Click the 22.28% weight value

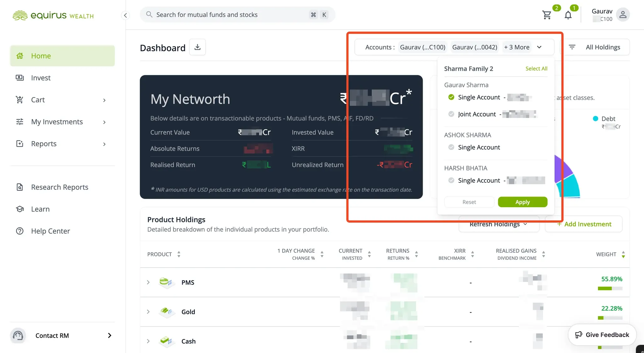[612, 308]
